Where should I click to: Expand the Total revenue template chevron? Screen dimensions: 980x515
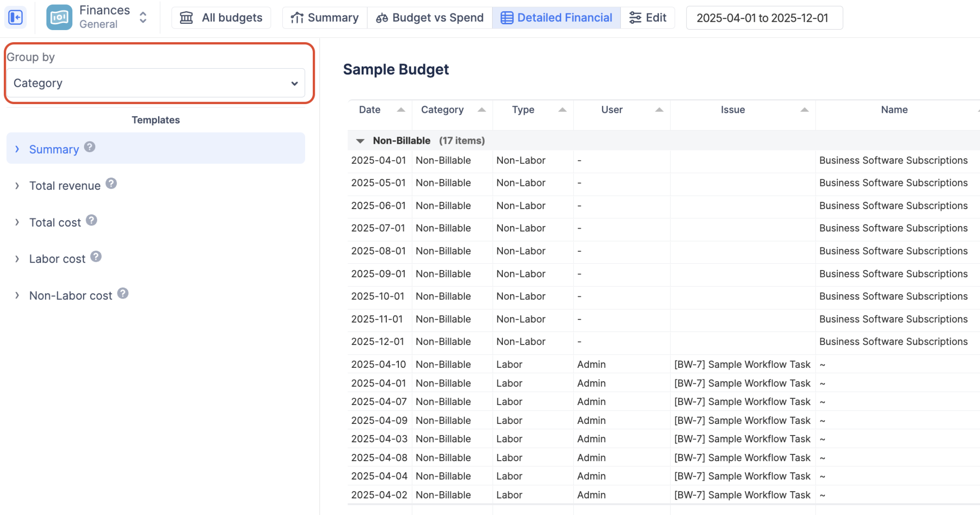pyautogui.click(x=17, y=186)
